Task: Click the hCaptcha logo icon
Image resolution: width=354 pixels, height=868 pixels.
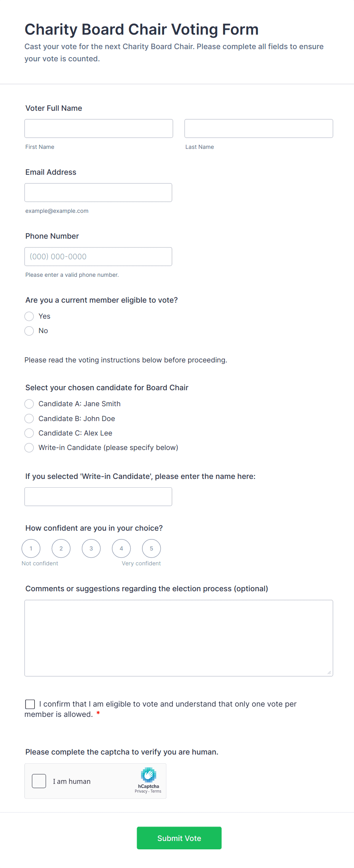Action: pos(148,775)
